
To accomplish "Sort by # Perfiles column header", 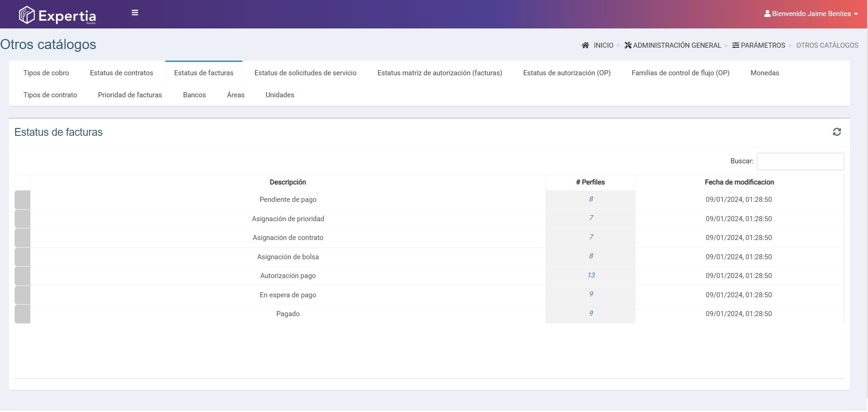I will [x=590, y=182].
